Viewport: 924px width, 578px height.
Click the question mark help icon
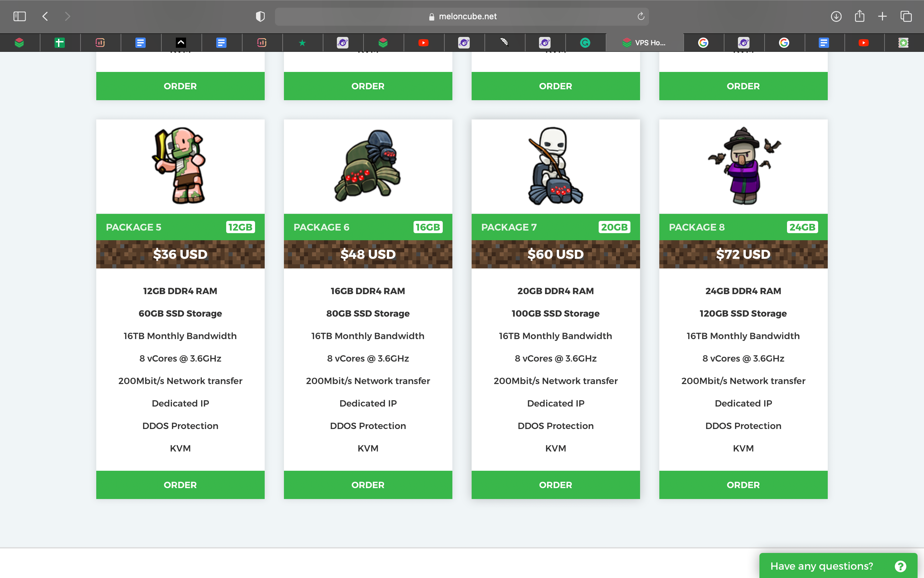(x=900, y=566)
